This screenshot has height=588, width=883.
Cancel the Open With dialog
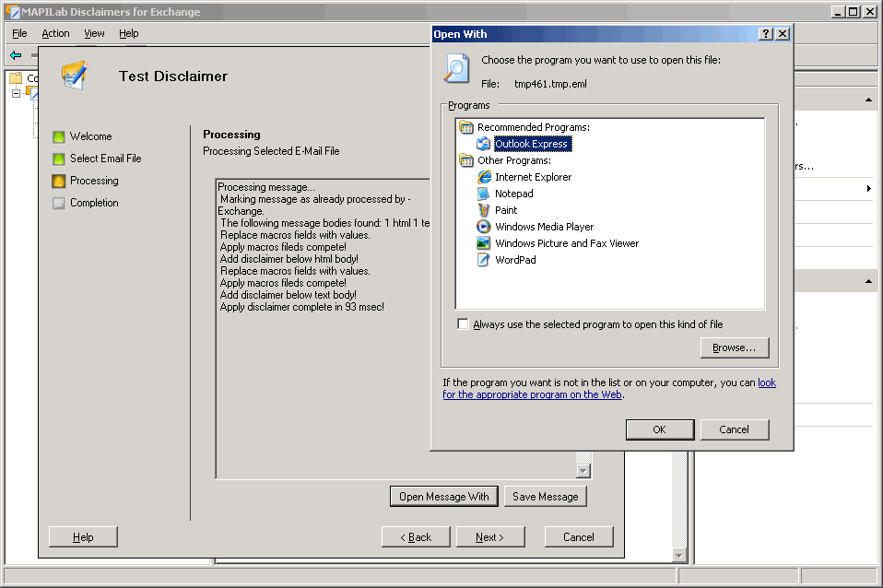[735, 429]
